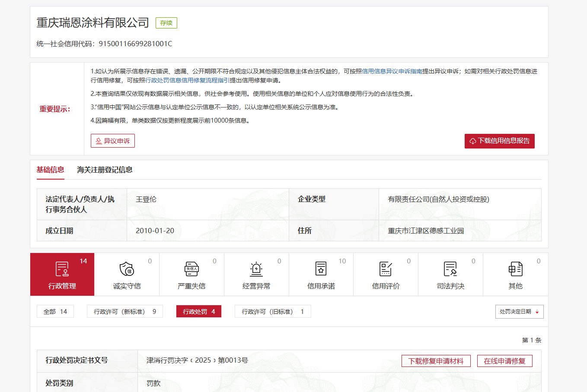Switch to the 海关注册登记信息 tab

pyautogui.click(x=105, y=170)
